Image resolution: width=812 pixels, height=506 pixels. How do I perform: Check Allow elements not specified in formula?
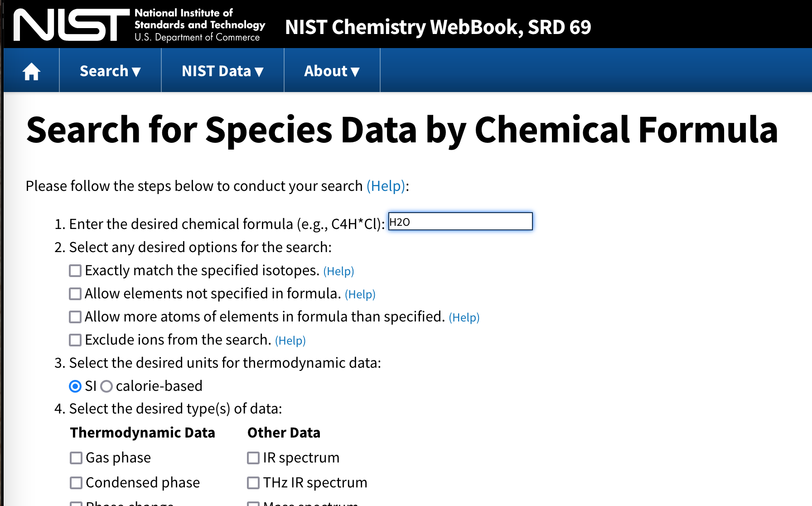75,294
